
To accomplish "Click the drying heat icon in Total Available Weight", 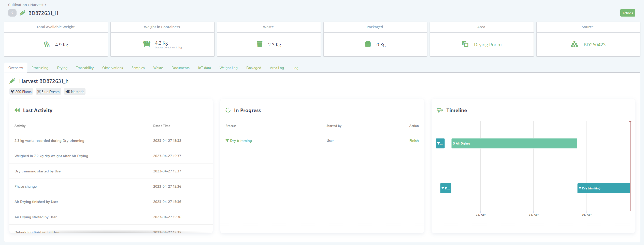I will pyautogui.click(x=47, y=44).
